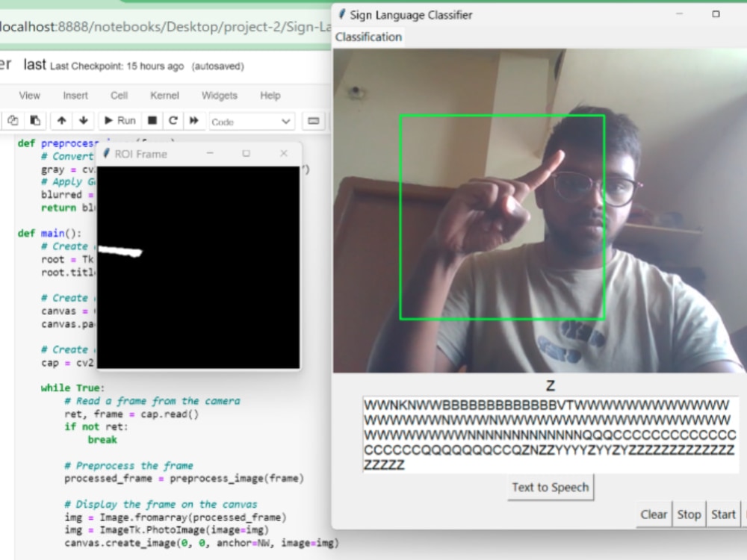Restart and run all with fast-forward icon
The width and height of the screenshot is (747, 560).
pos(194,120)
